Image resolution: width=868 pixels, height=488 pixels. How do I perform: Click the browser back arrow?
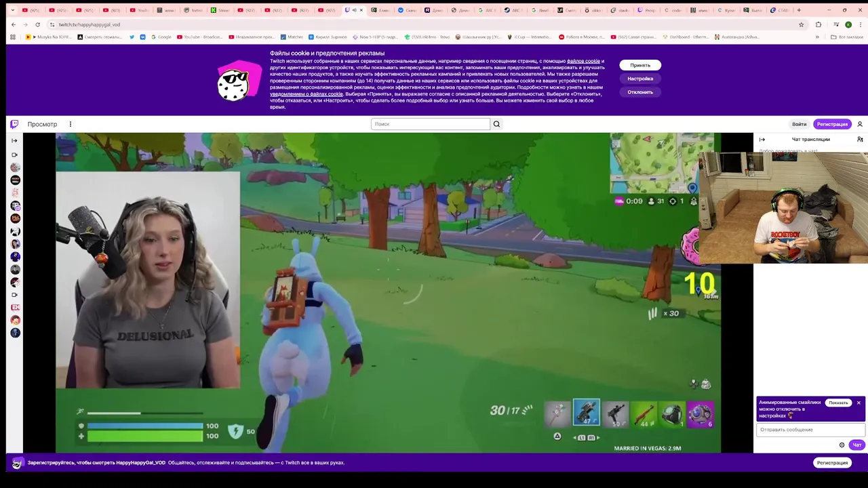click(x=14, y=24)
